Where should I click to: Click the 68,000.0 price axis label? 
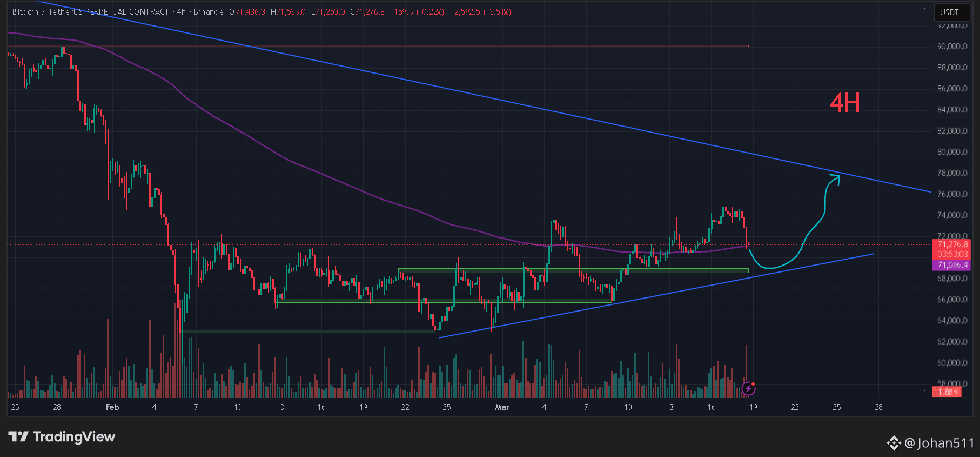coord(952,279)
